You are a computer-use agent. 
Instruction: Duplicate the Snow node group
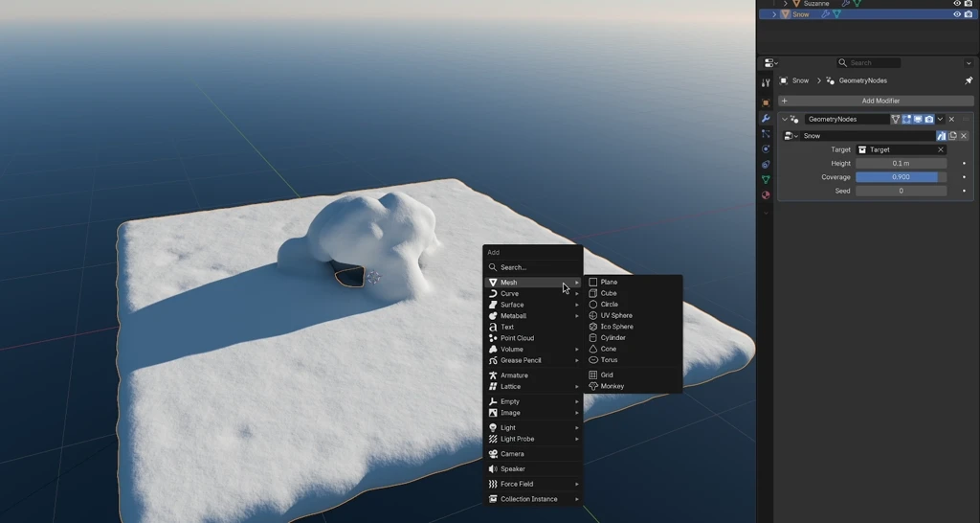(952, 136)
